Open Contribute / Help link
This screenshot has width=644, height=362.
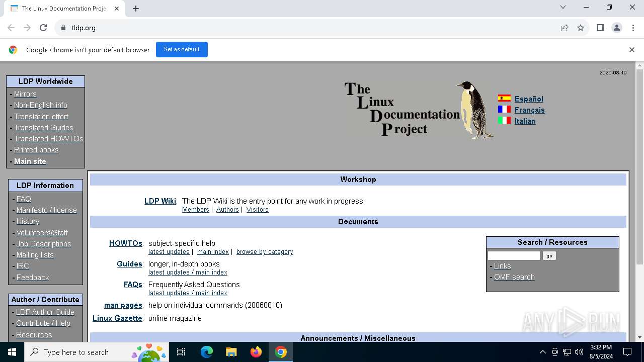coord(43,323)
